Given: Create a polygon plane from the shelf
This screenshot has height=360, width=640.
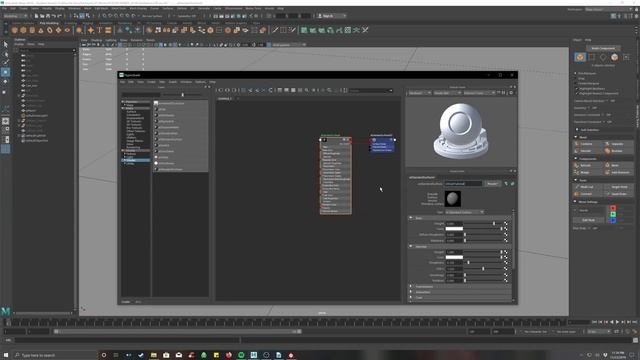Looking at the screenshot, I should pos(58,30).
